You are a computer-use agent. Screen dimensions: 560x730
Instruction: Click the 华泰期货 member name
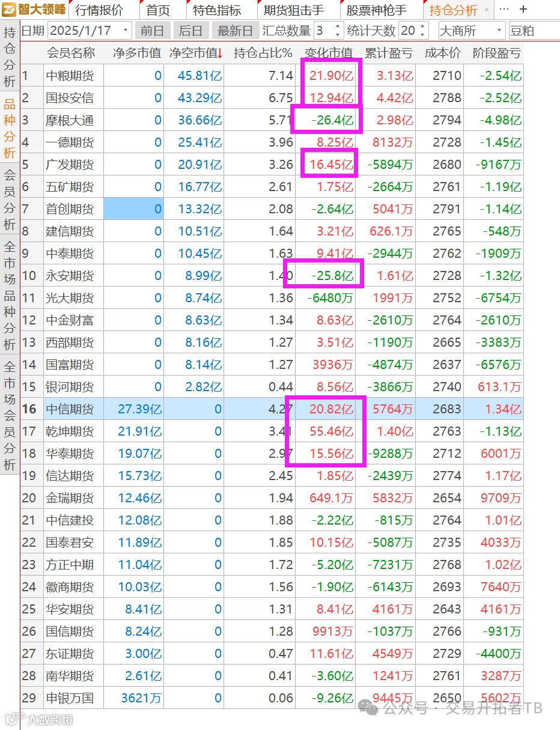tap(70, 454)
